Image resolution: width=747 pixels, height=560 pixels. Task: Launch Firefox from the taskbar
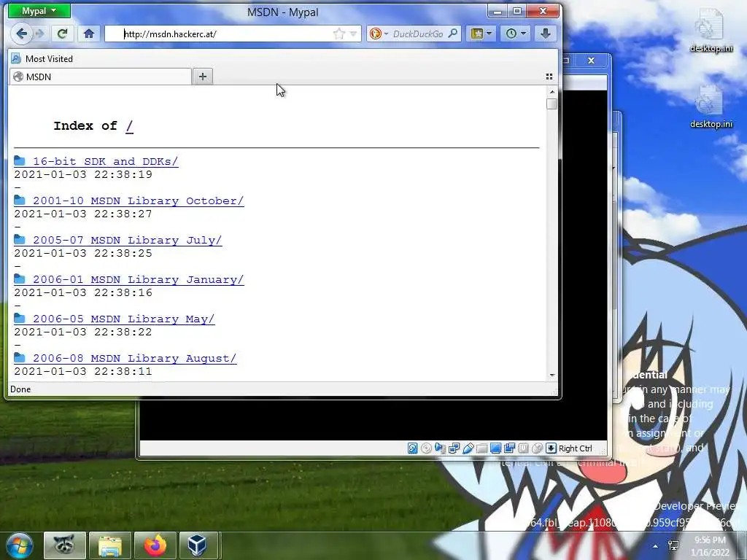155,545
